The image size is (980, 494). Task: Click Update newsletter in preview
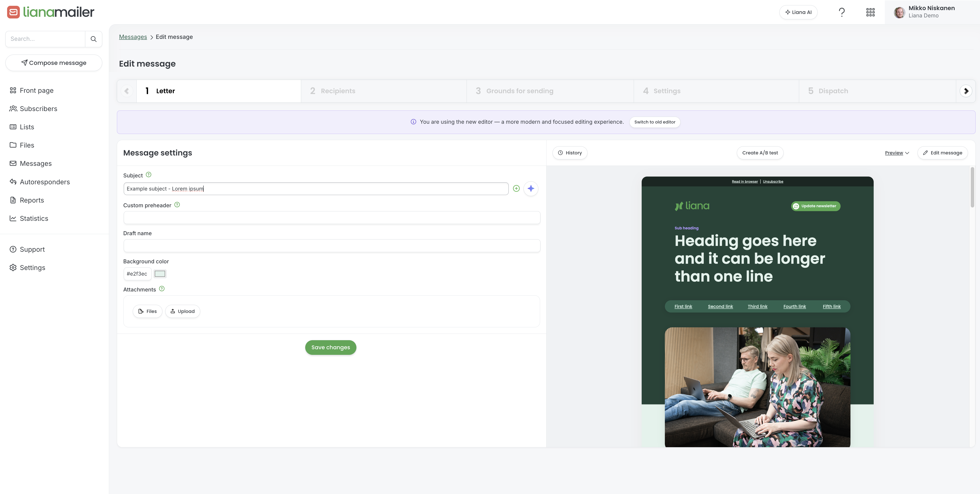click(x=816, y=206)
